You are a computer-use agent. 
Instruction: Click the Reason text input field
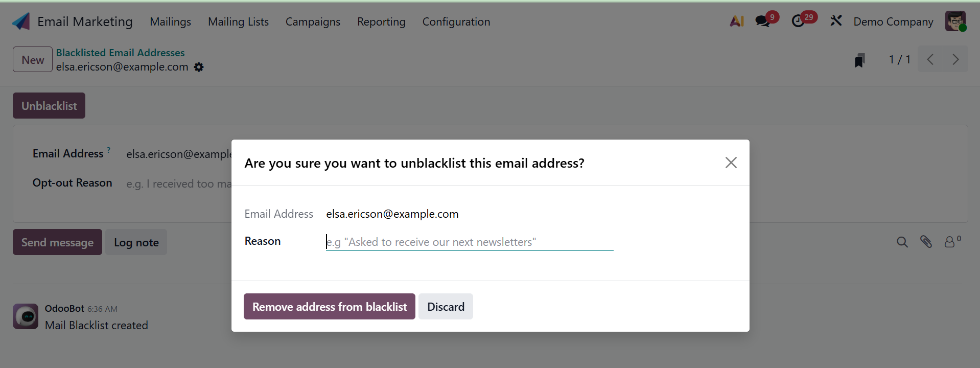469,242
